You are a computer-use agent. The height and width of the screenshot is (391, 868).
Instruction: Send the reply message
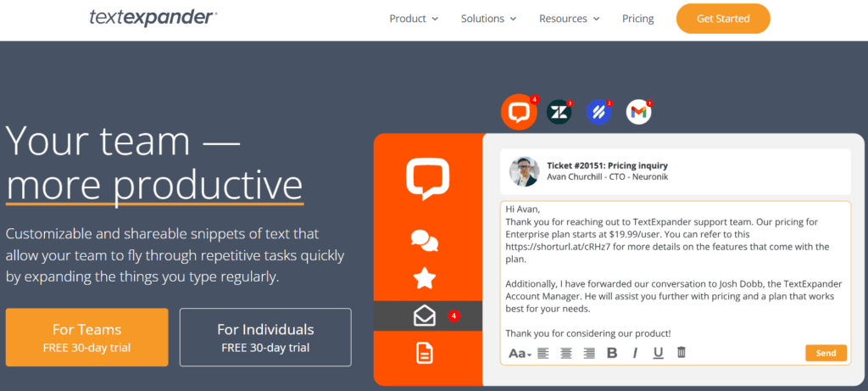826,353
